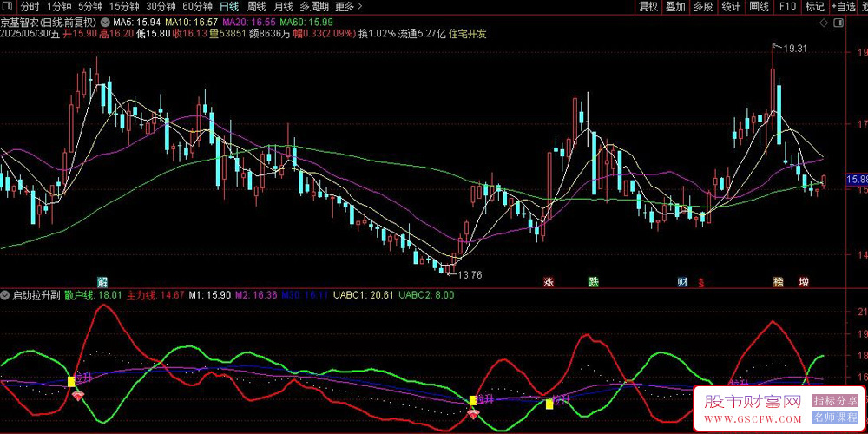
Task: Click the 增 event marker
Action: click(804, 282)
